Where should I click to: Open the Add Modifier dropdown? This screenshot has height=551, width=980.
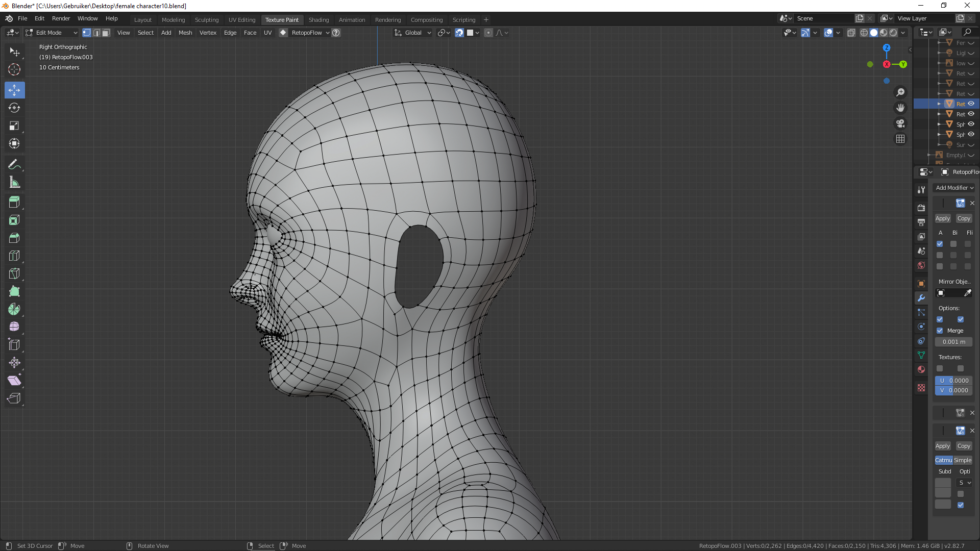click(954, 188)
